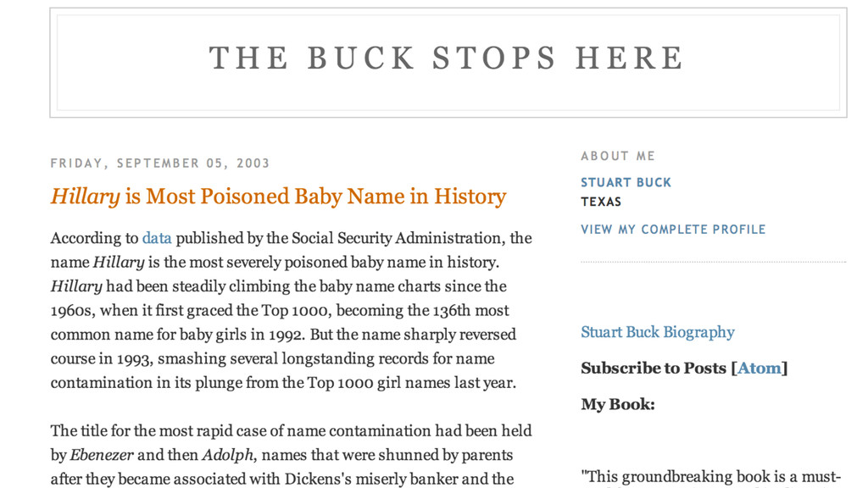Click the quote beginning "This groundbreaking book"
868x488 pixels.
(x=712, y=476)
